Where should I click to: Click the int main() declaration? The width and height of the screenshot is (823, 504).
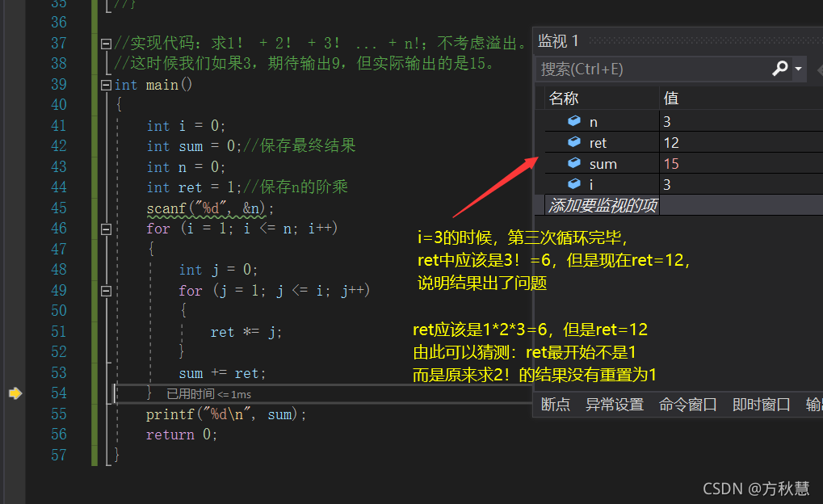[153, 85]
